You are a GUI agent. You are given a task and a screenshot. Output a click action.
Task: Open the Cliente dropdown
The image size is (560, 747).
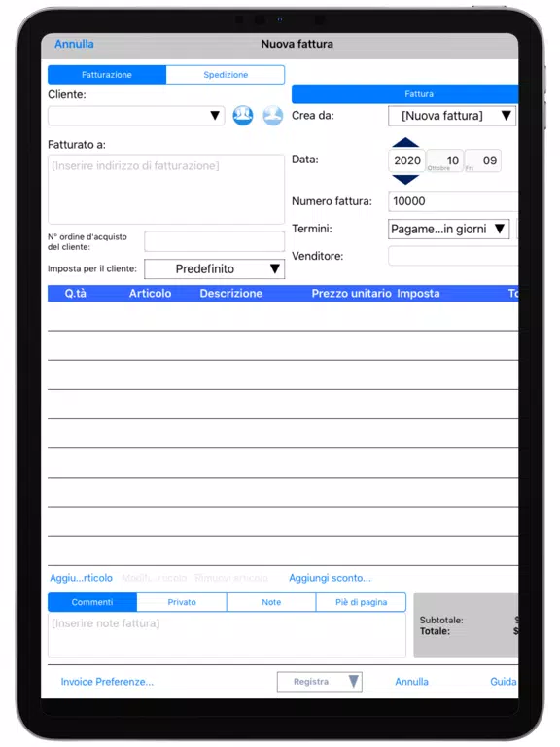click(x=136, y=116)
